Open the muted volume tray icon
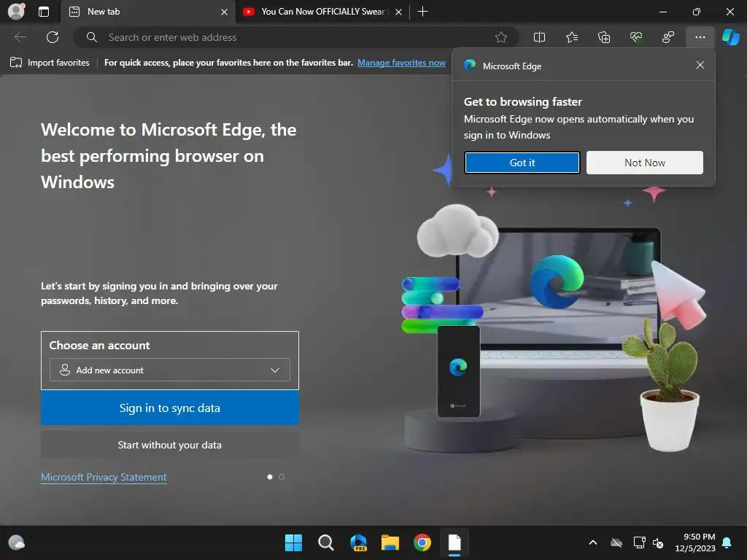747x560 pixels. (659, 542)
